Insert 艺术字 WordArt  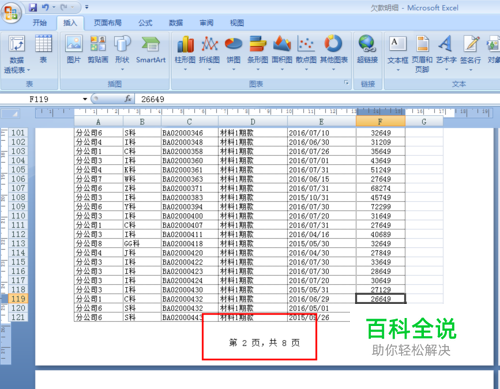coord(446,53)
